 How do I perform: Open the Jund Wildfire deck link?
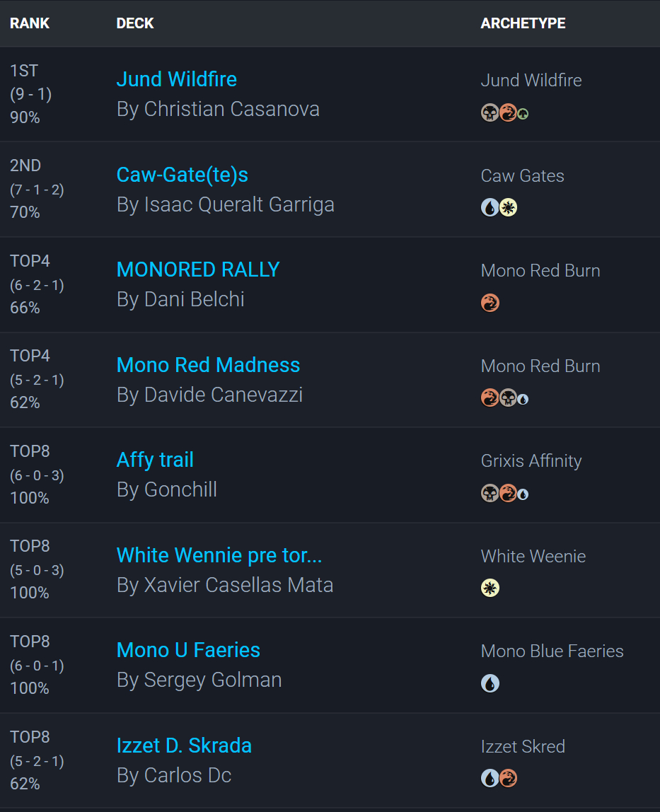click(176, 79)
